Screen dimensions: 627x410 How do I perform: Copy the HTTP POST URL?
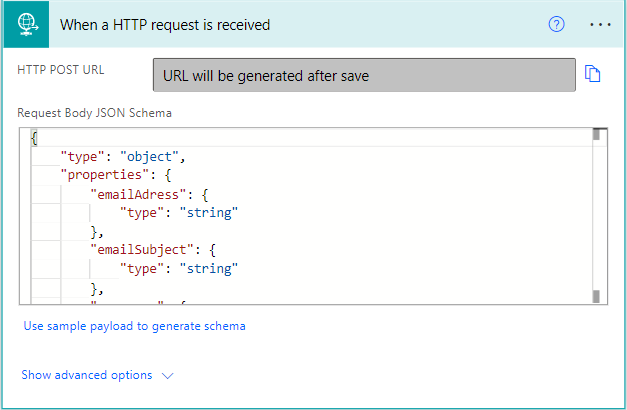pyautogui.click(x=593, y=75)
